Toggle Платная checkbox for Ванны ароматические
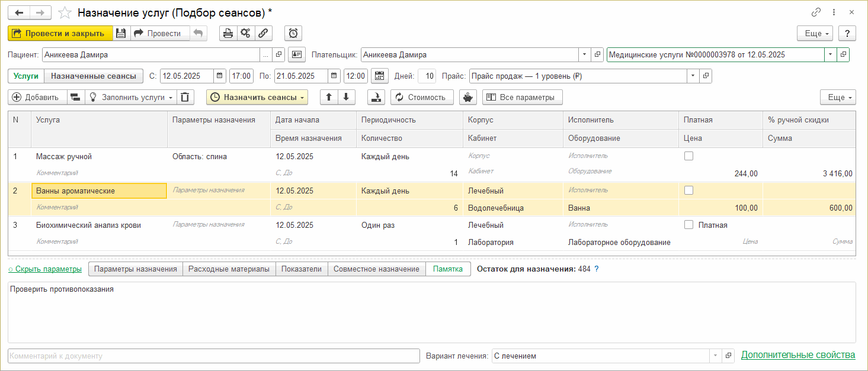 [688, 191]
